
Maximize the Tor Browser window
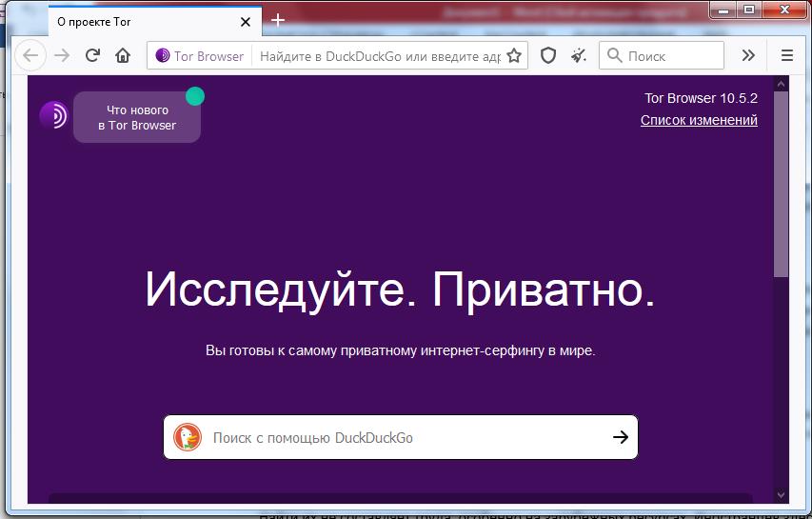coord(749,10)
